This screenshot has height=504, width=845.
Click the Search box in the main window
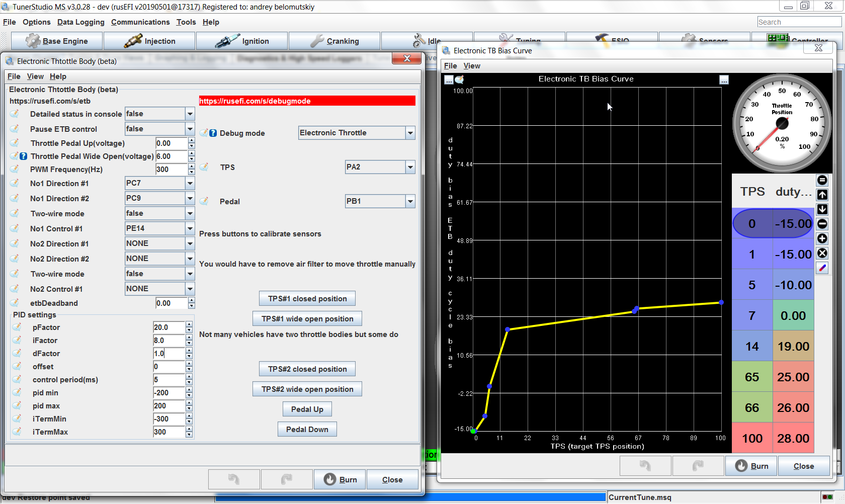tap(800, 22)
